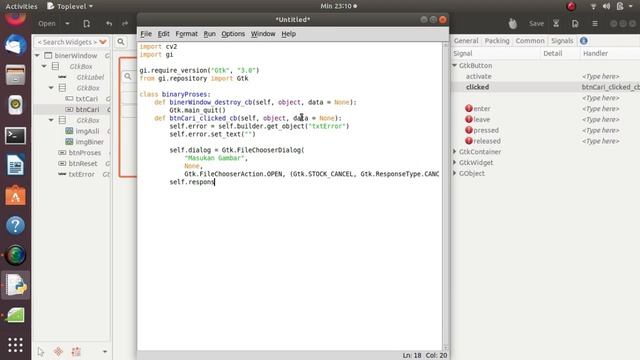Viewport: 640px width, 360px height.
Task: Select the txtError widget in the tree
Action: coord(81,174)
